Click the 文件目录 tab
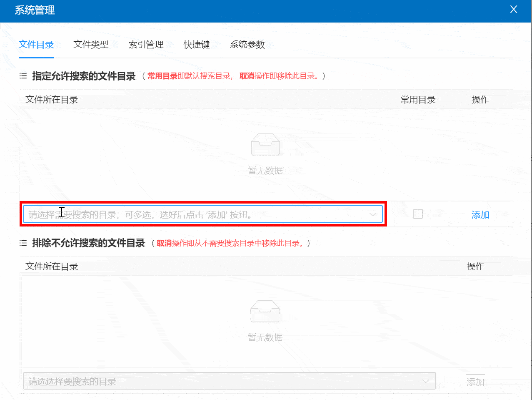The height and width of the screenshot is (400, 532). 36,45
